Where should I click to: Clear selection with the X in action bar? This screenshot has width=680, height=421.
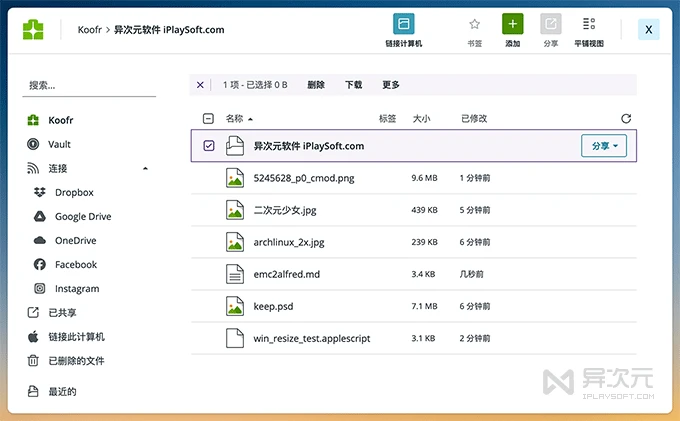click(x=200, y=85)
